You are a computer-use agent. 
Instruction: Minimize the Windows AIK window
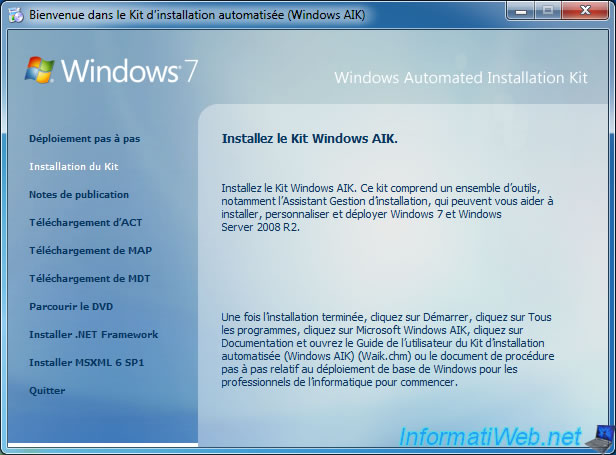[521, 11]
